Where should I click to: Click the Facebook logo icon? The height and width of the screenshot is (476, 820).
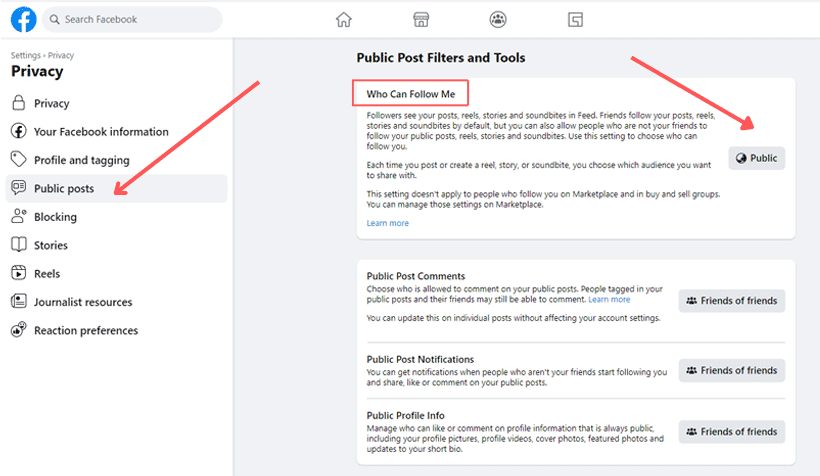point(24,19)
